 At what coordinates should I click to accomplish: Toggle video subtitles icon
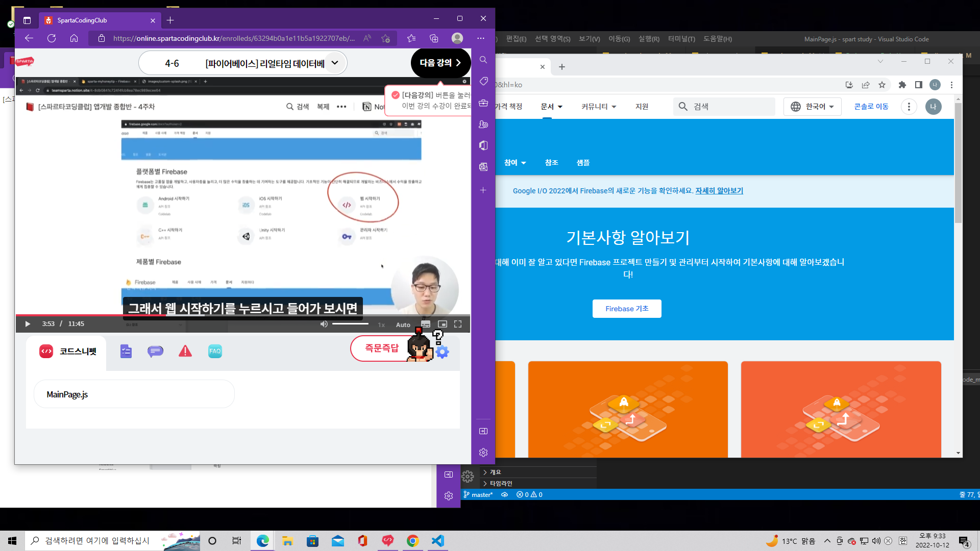click(426, 324)
